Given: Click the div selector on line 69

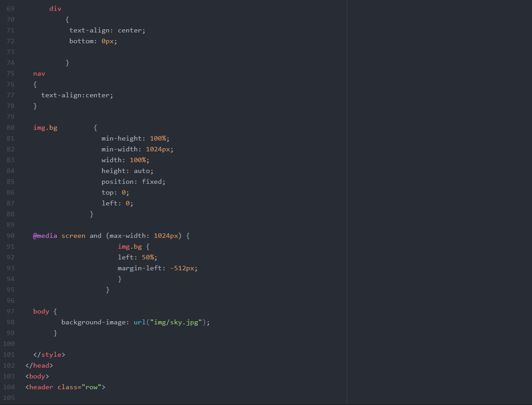Looking at the screenshot, I should coord(55,8).
